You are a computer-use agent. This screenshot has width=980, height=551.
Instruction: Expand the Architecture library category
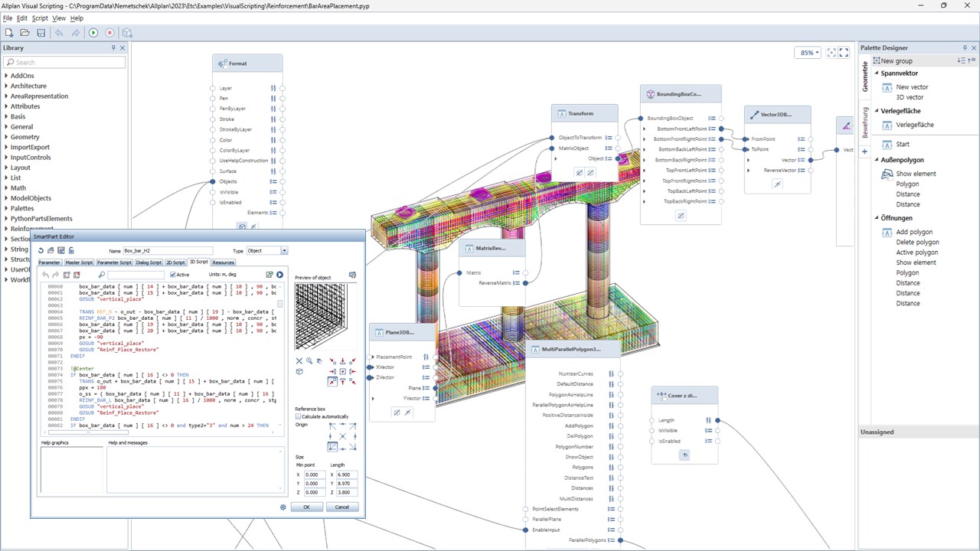click(x=6, y=86)
